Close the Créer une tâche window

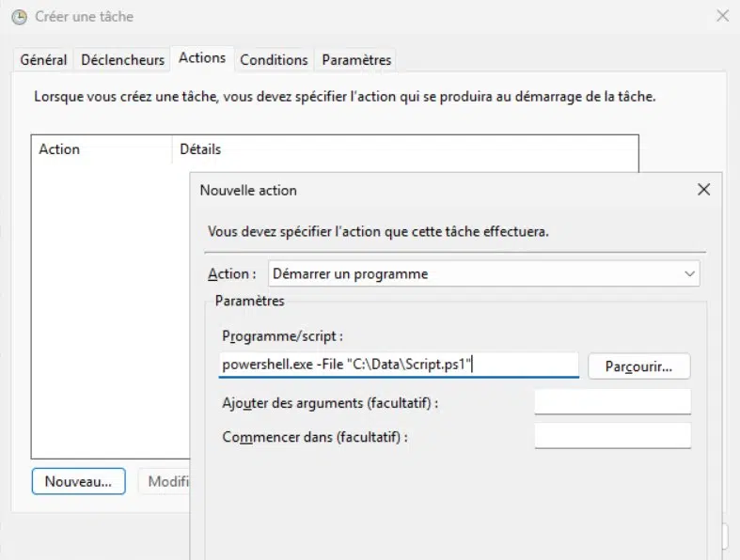pos(722,16)
